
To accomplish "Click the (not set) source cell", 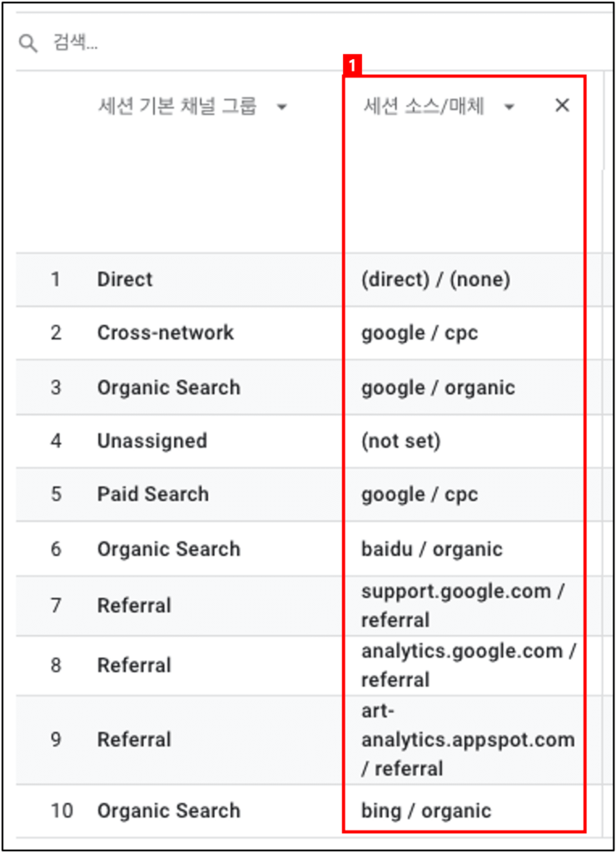I will [401, 441].
